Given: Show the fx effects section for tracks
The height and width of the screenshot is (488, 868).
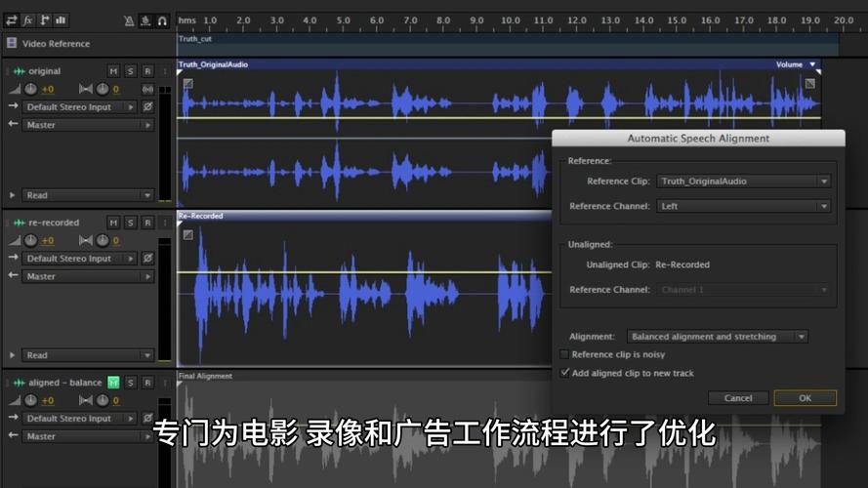Looking at the screenshot, I should coord(28,20).
